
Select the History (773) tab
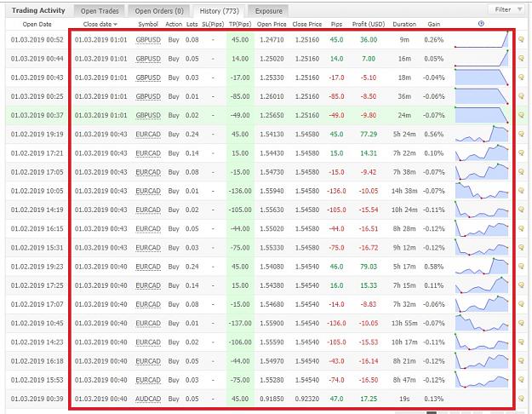tap(219, 11)
